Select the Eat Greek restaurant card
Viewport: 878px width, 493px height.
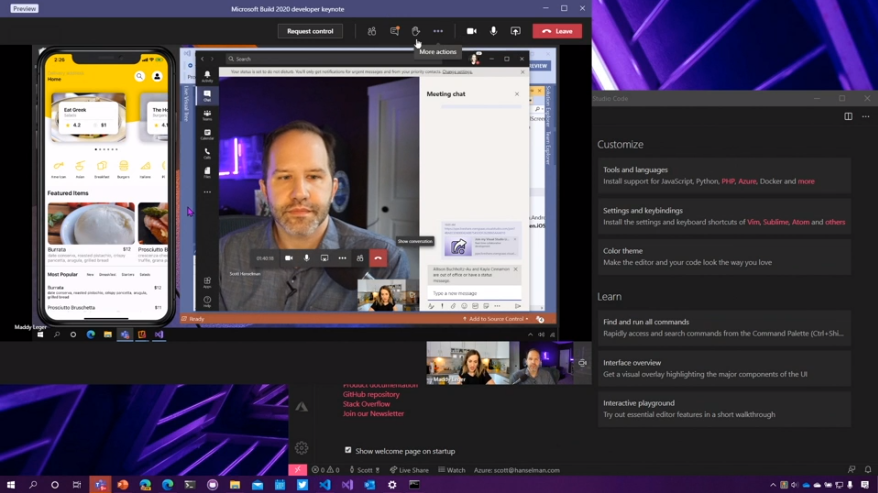pyautogui.click(x=89, y=117)
